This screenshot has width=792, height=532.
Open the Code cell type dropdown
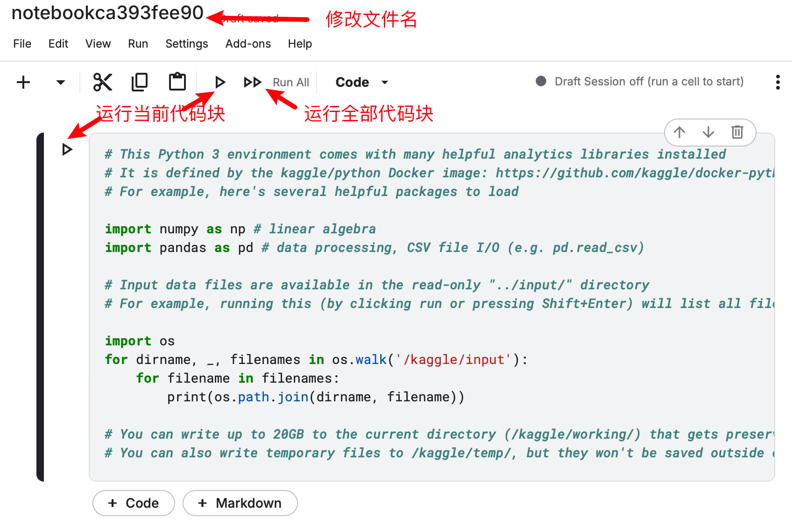pyautogui.click(x=361, y=83)
